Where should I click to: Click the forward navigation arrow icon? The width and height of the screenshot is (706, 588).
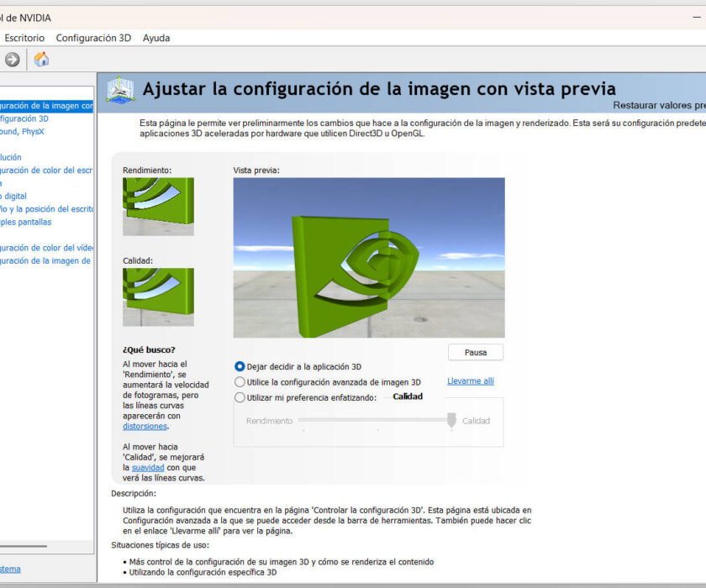click(12, 60)
